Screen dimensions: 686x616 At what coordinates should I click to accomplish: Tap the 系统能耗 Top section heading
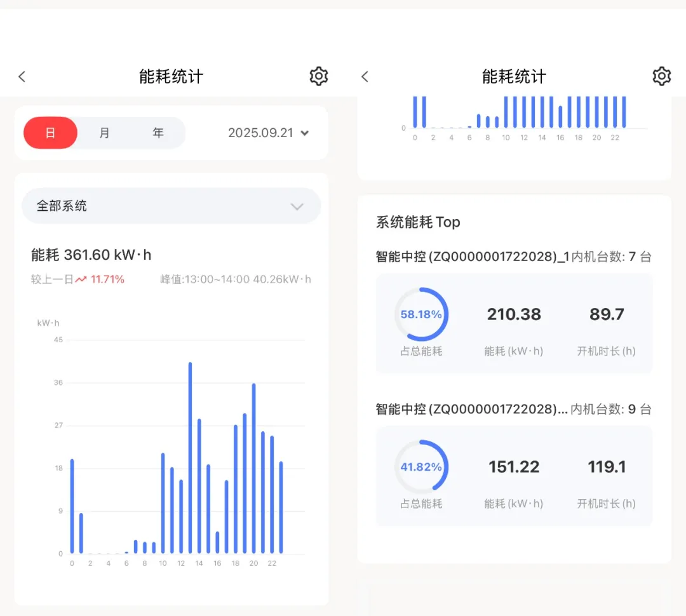click(x=418, y=222)
